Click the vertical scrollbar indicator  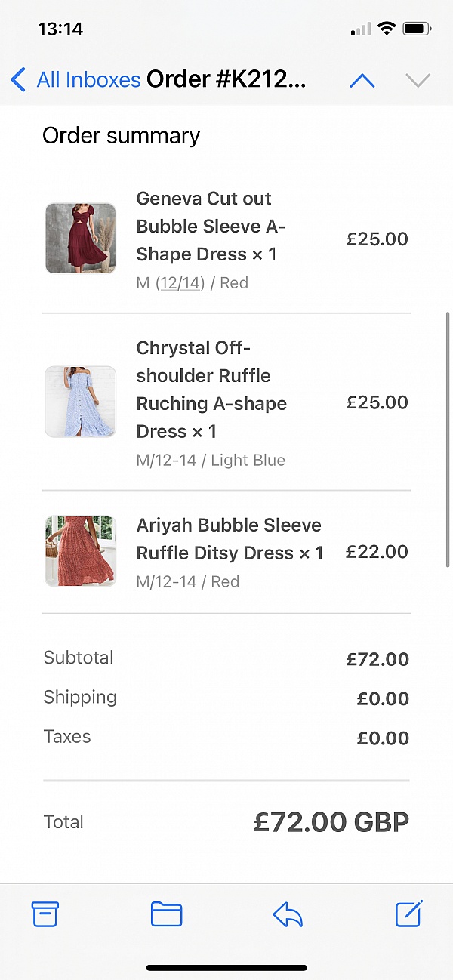click(x=448, y=438)
